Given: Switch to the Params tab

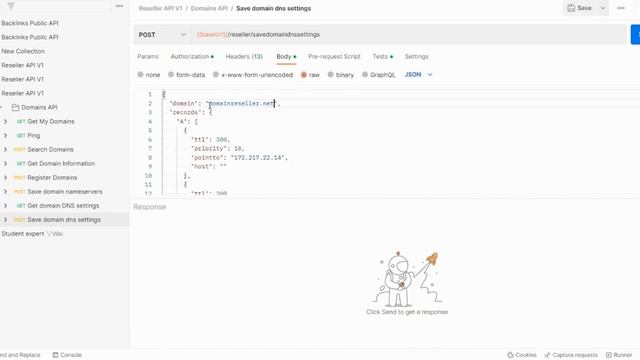Looking at the screenshot, I should 148,57.
